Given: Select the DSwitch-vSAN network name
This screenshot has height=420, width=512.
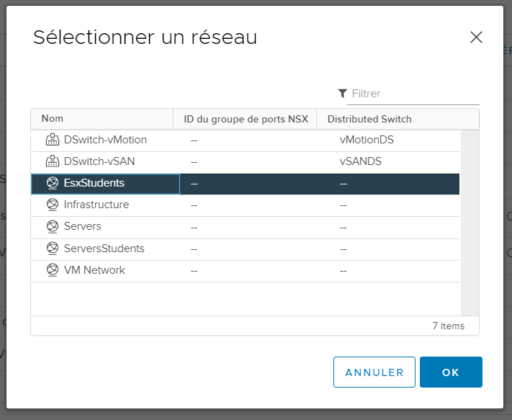Looking at the screenshot, I should click(99, 161).
